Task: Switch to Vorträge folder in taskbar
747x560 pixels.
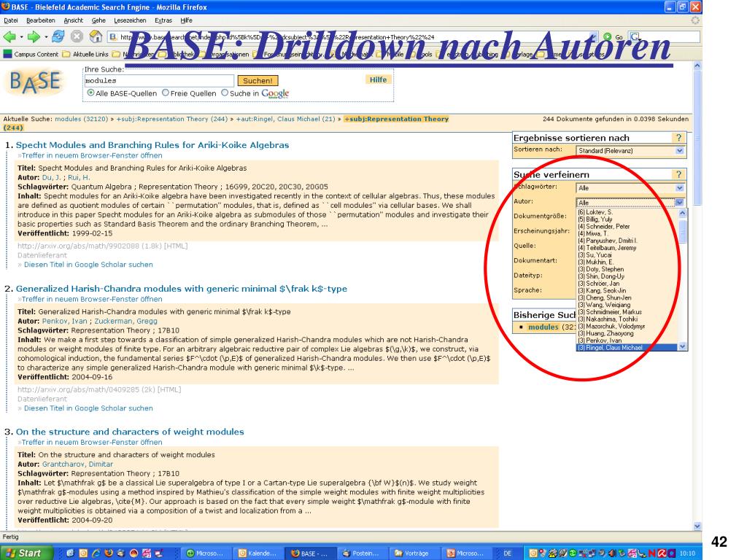Action: point(414,553)
